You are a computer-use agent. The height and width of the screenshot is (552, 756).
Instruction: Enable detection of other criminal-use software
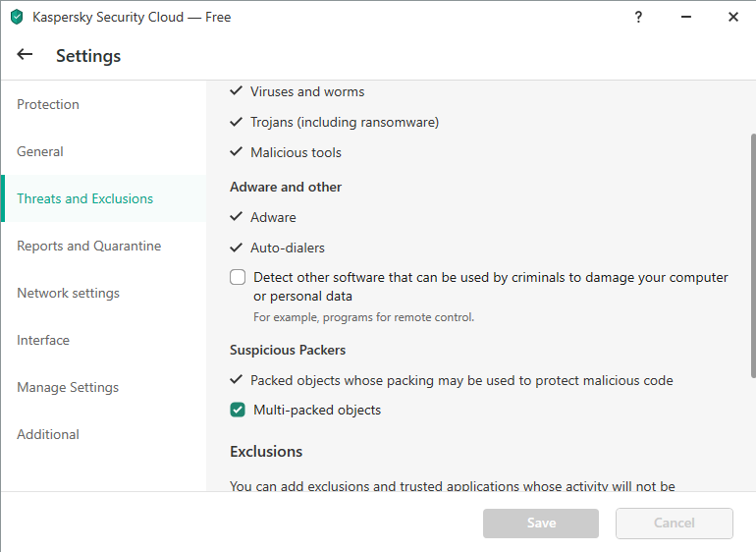[238, 277]
